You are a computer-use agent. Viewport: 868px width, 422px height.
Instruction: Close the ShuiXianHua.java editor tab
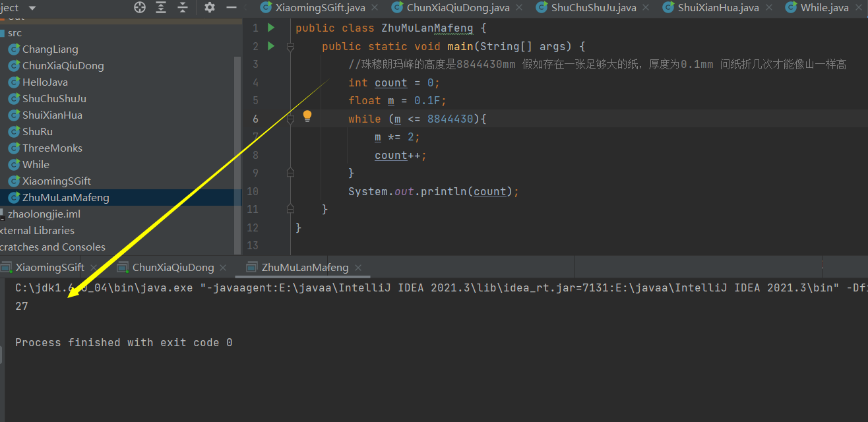pyautogui.click(x=768, y=8)
